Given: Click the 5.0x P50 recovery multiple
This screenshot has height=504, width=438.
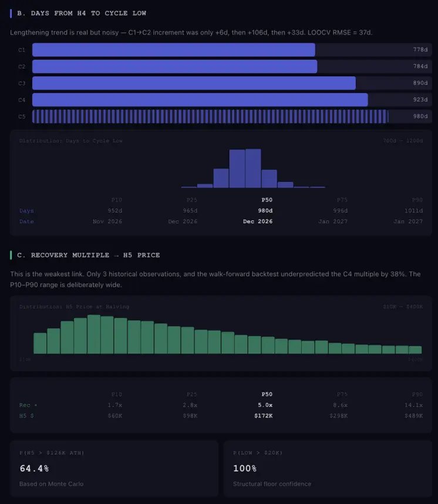Looking at the screenshot, I should click(265, 405).
